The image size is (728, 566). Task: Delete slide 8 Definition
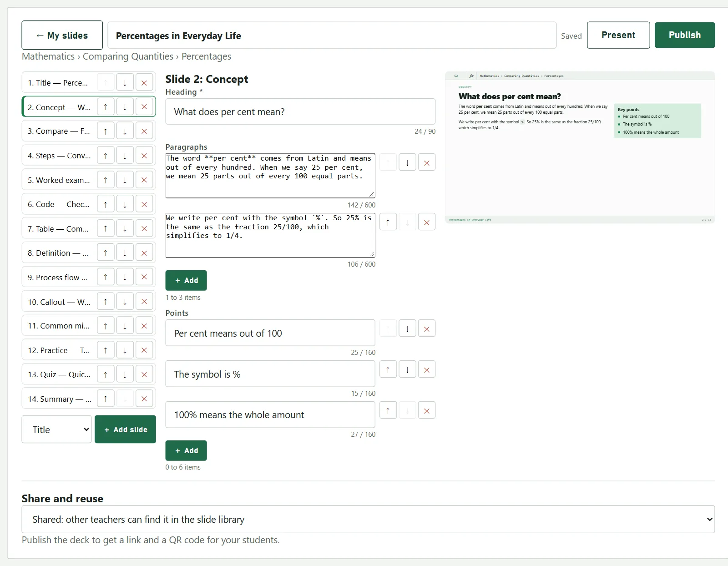tap(144, 253)
